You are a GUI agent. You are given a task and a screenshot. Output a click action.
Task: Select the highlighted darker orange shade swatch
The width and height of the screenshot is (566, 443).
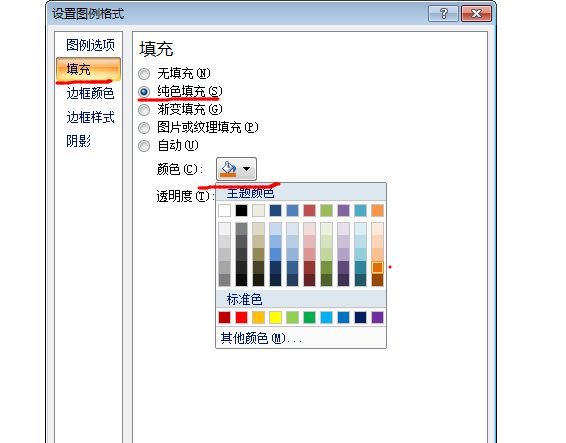point(377,267)
